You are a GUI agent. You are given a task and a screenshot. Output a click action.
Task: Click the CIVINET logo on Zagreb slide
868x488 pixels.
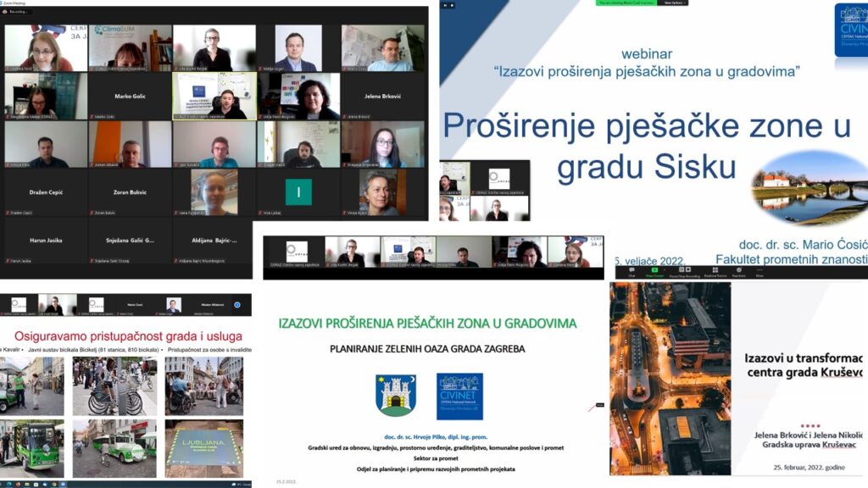coord(459,396)
